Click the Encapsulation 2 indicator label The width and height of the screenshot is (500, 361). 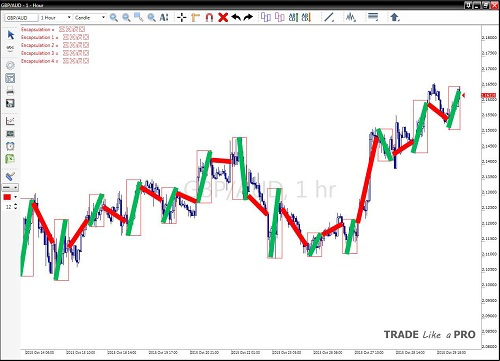tap(39, 45)
